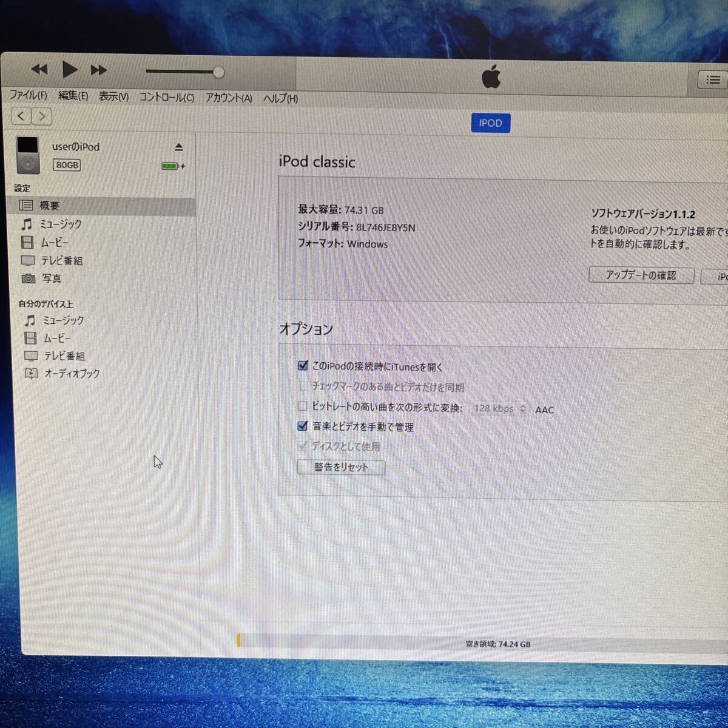Image resolution: width=728 pixels, height=728 pixels.
Task: Toggle ディスクとして使用 checkbox
Action: (x=302, y=446)
